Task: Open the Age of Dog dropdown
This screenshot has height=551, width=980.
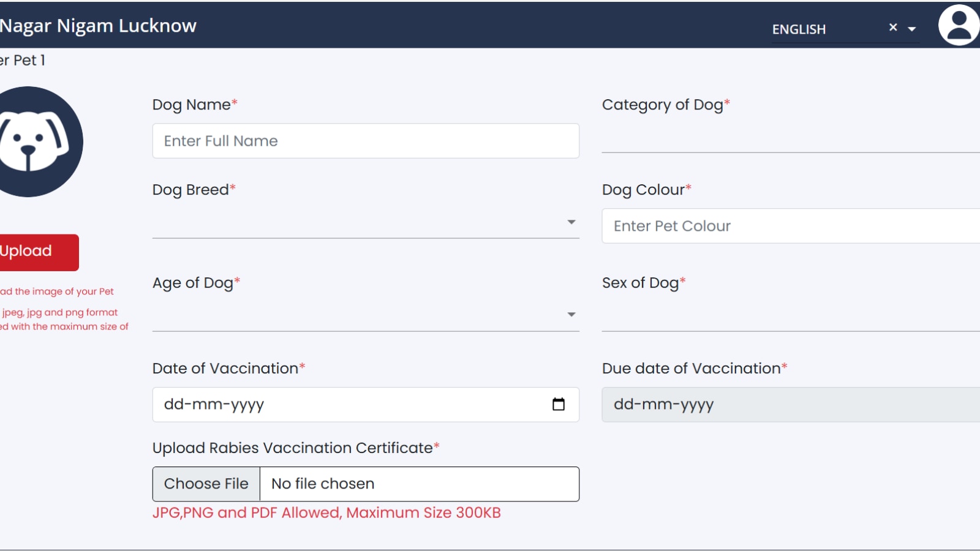Action: tap(571, 315)
